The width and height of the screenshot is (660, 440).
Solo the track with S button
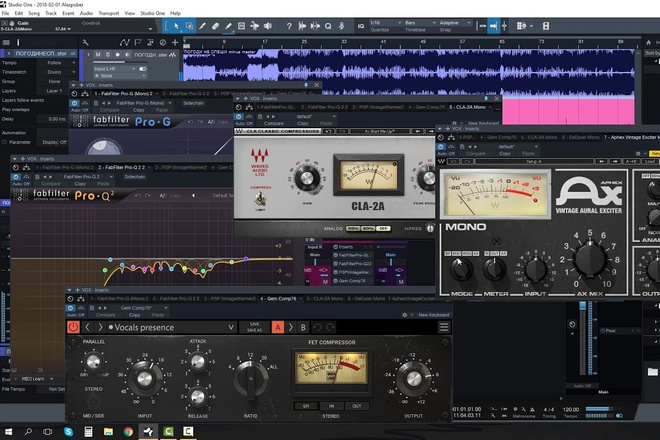[x=107, y=55]
